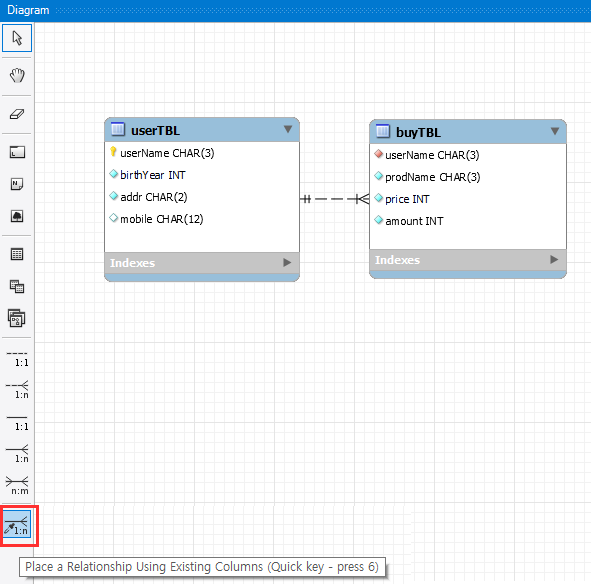Select the place image tool
The height and width of the screenshot is (584, 591).
pyautogui.click(x=17, y=216)
